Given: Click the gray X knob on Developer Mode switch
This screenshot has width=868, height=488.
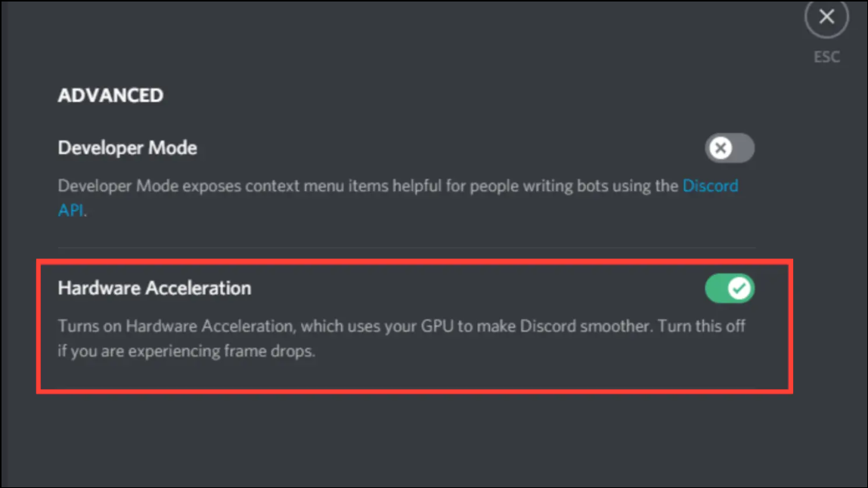Looking at the screenshot, I should point(721,148).
